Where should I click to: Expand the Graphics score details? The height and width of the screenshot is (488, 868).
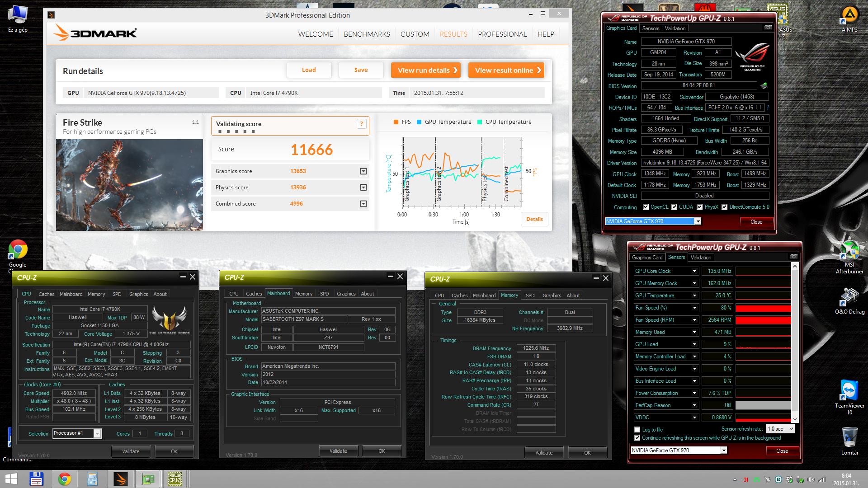363,171
